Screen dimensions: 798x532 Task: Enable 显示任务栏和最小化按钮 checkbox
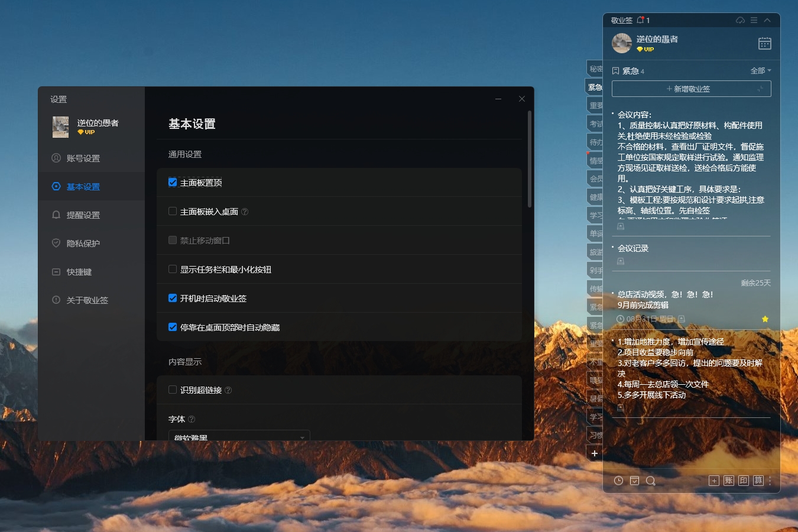[x=173, y=269]
